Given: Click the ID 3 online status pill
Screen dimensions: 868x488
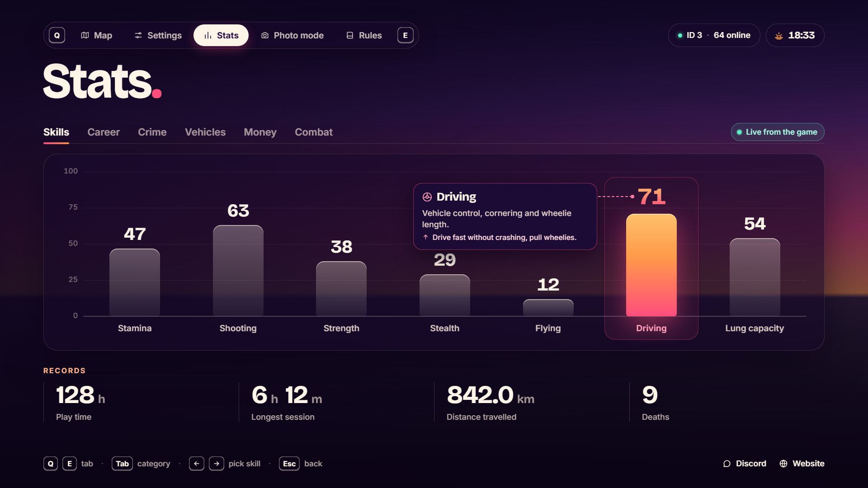Looking at the screenshot, I should (x=714, y=35).
